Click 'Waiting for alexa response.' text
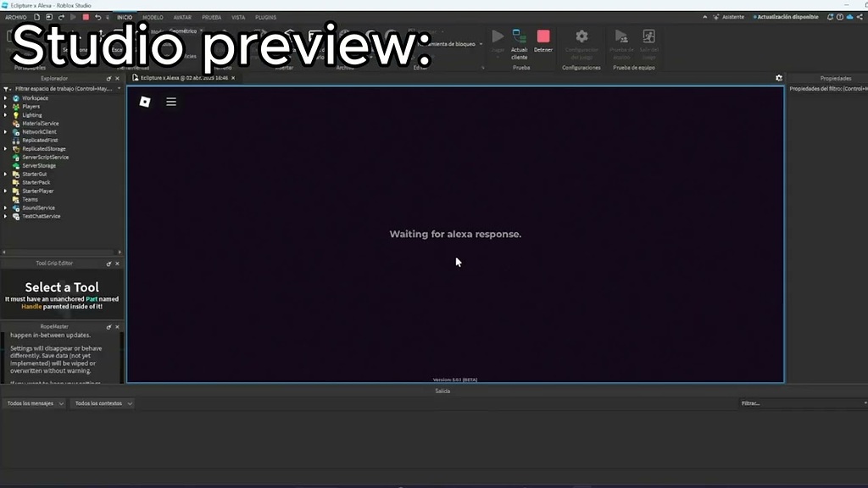 [x=455, y=234]
